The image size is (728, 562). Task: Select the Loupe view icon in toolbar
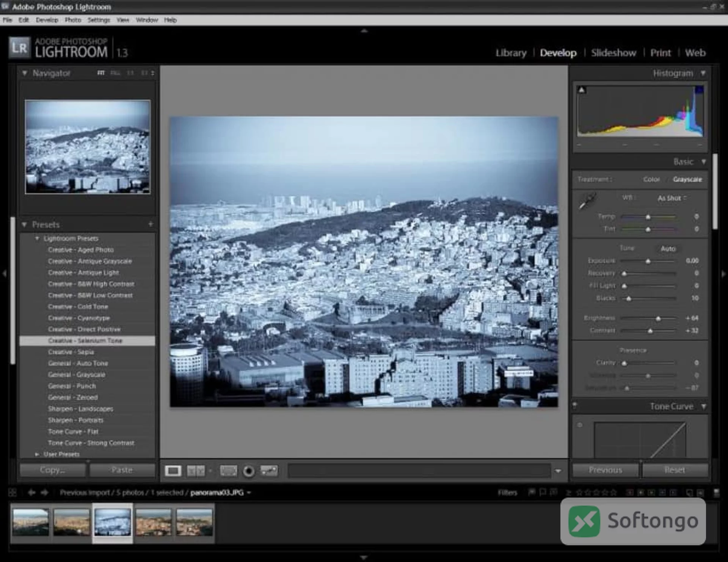(173, 471)
